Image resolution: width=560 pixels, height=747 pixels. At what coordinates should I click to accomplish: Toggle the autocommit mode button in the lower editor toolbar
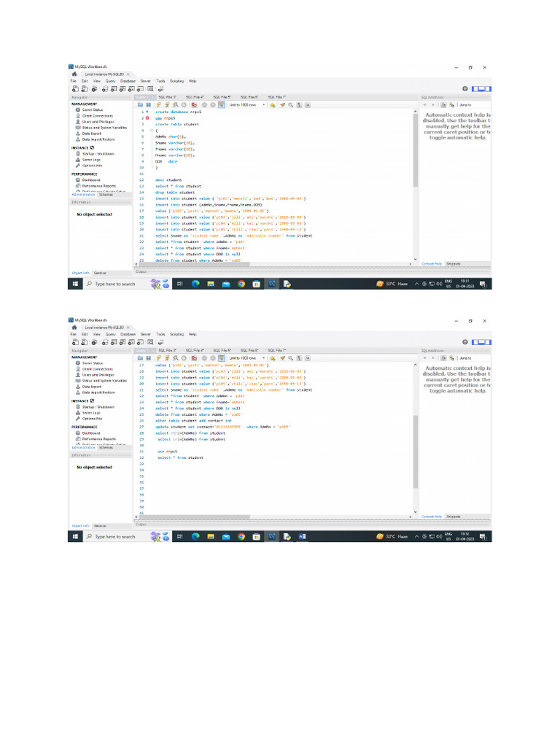[222, 357]
